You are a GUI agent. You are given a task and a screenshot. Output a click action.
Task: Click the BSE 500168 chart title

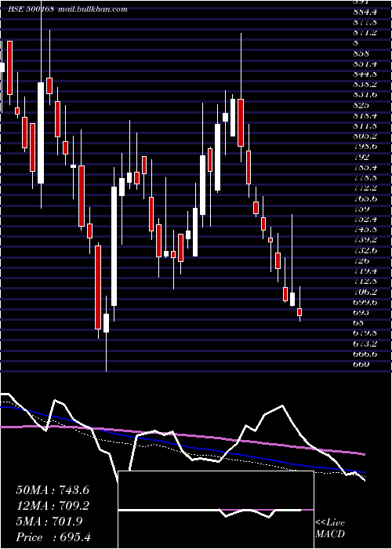(31, 9)
